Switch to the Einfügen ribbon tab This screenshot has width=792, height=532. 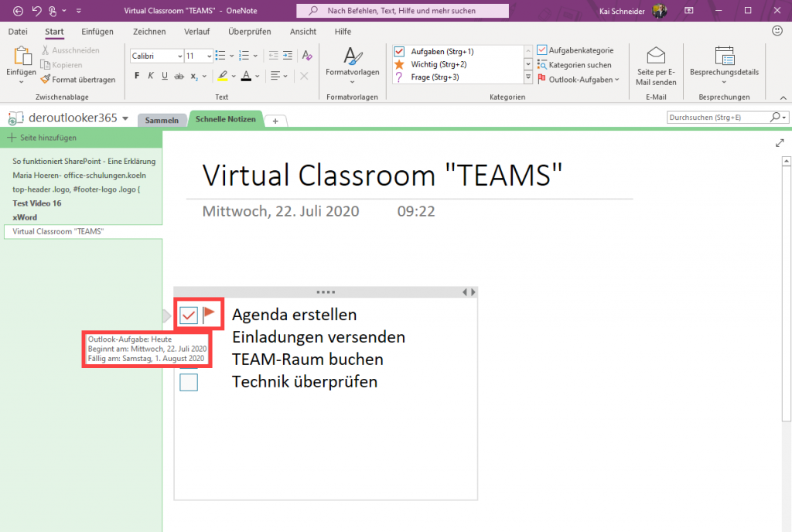(x=97, y=31)
